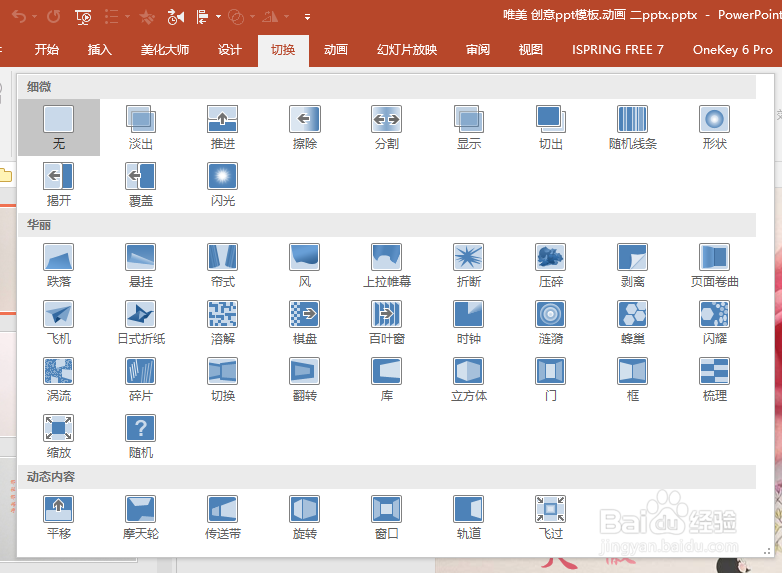Apply the 悬挂 drape transition

(141, 266)
